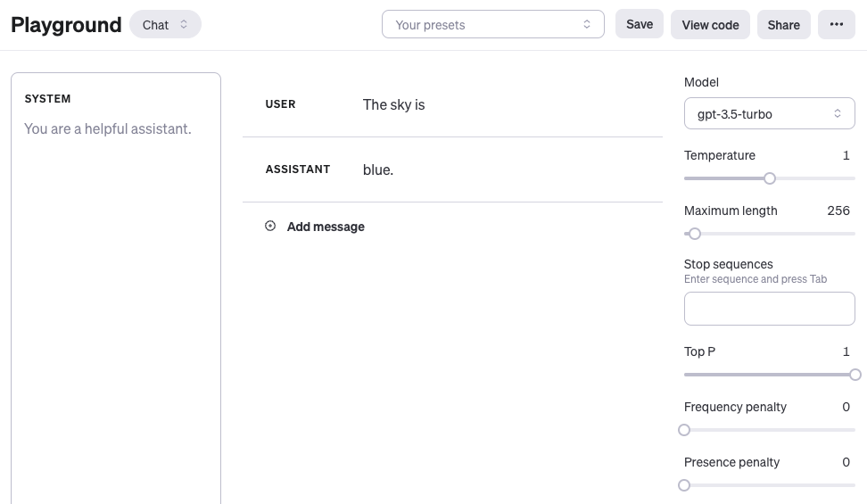Click the circled plus icon beside Add message
Image resolution: width=867 pixels, height=504 pixels.
point(270,227)
